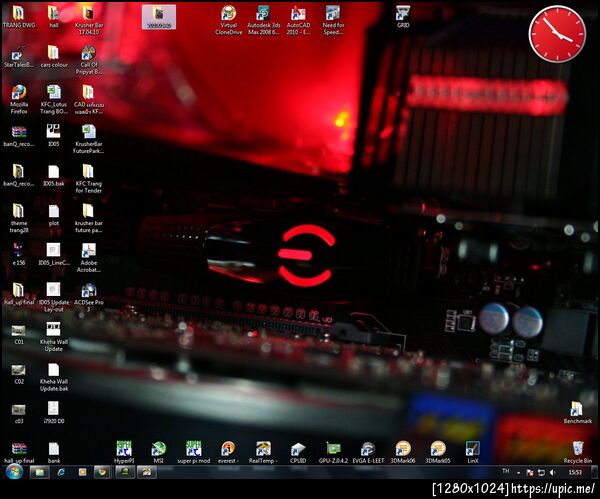Click the red analog clock gadget
This screenshot has height=499, width=600.
[557, 34]
